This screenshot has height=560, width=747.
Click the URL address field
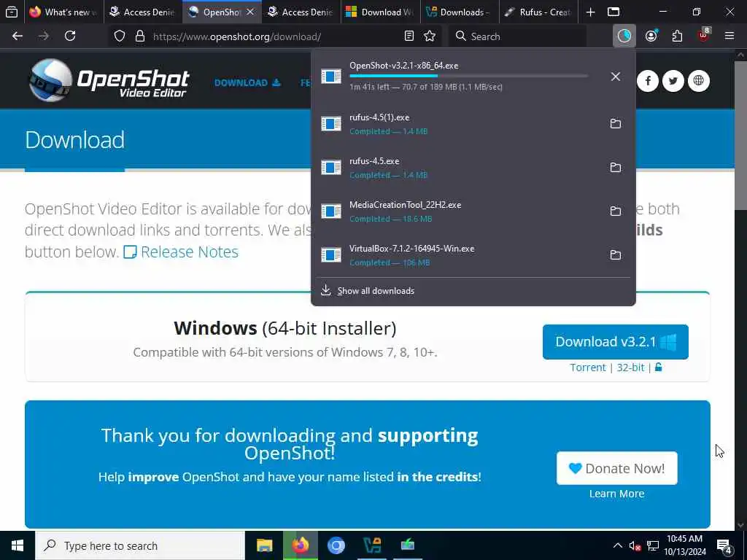[276, 36]
